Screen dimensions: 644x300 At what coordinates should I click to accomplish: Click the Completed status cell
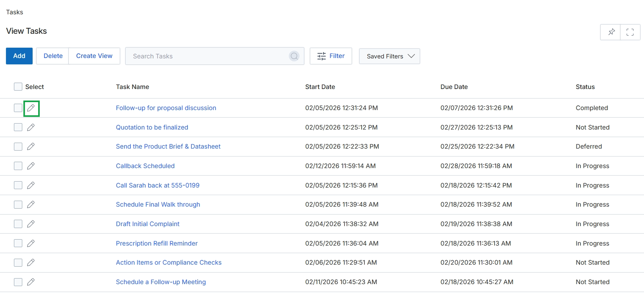(x=592, y=108)
